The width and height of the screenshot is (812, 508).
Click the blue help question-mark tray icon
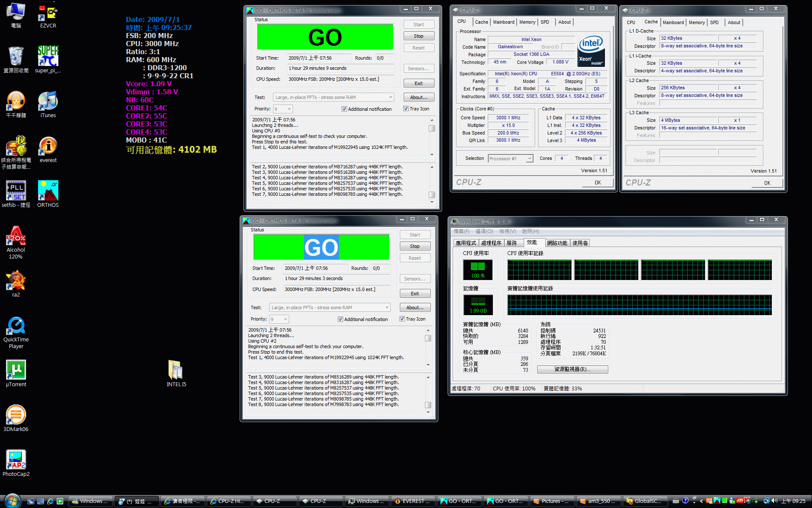(685, 501)
